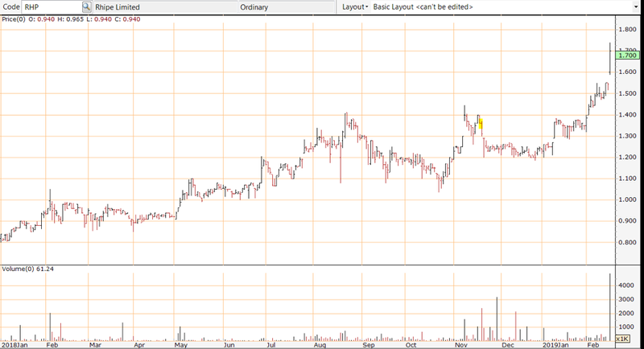Click the Price(0) OHLC header label
This screenshot has width=644, height=349.
click(71, 19)
